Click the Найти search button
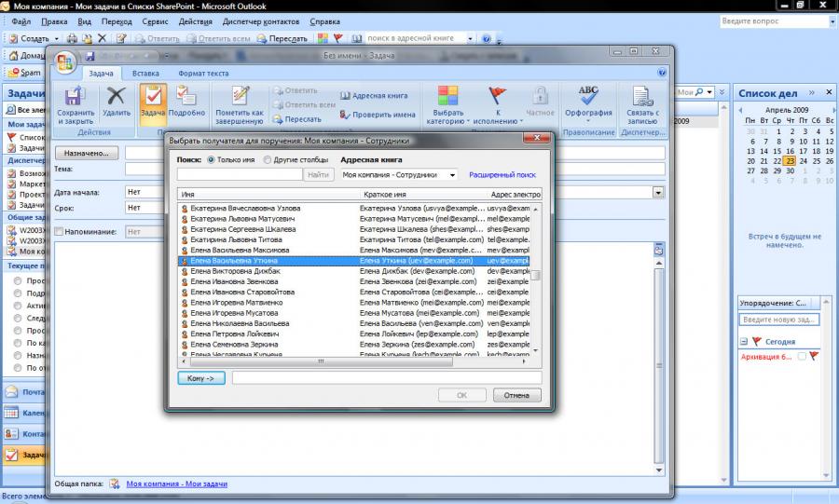 tap(319, 175)
